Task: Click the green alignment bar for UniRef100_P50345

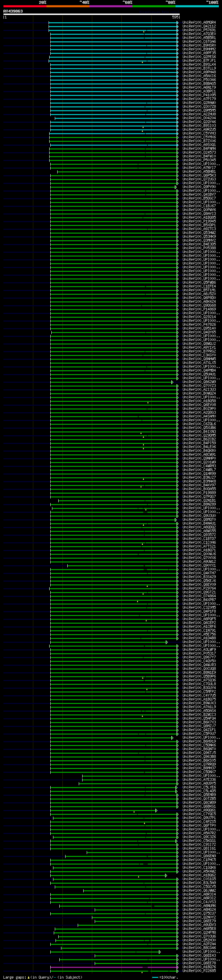Action: 113,160
